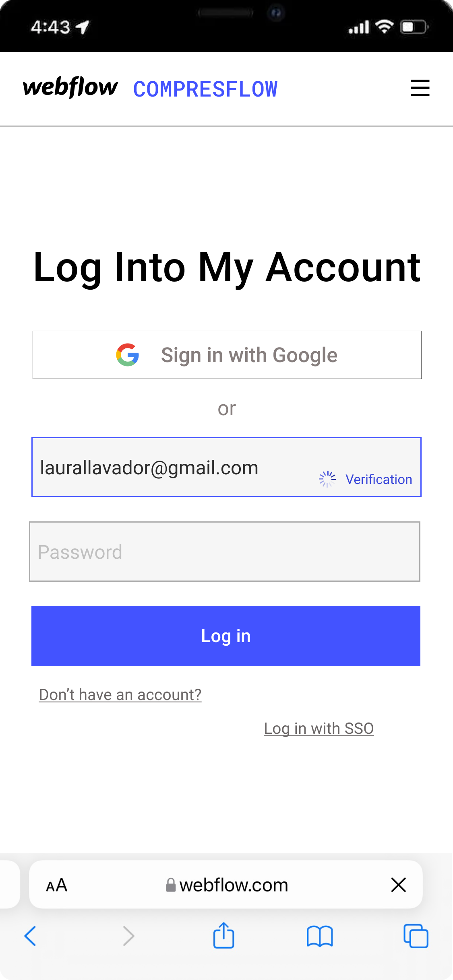Open the hamburger menu icon
The width and height of the screenshot is (453, 980).
click(420, 88)
